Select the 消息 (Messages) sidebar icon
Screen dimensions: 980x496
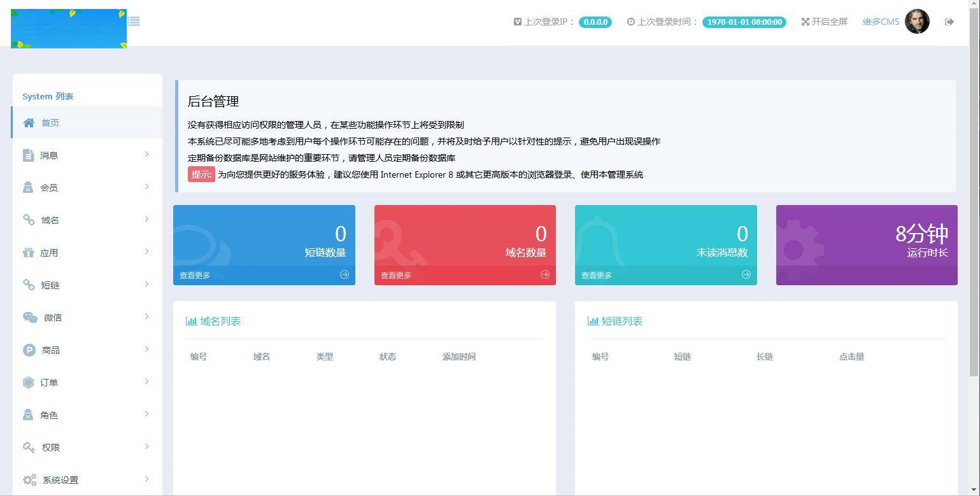(x=28, y=155)
